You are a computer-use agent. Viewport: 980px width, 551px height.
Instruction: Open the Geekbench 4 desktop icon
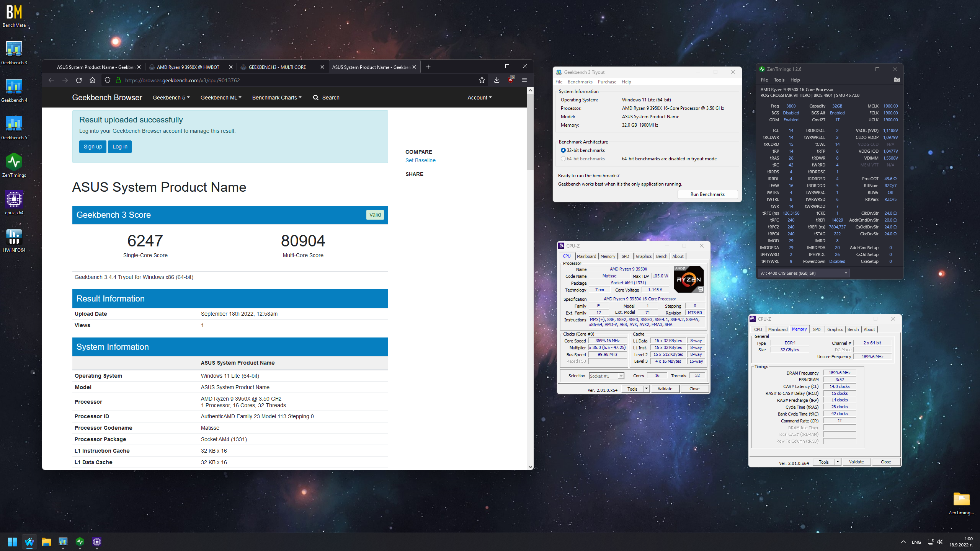pyautogui.click(x=14, y=90)
